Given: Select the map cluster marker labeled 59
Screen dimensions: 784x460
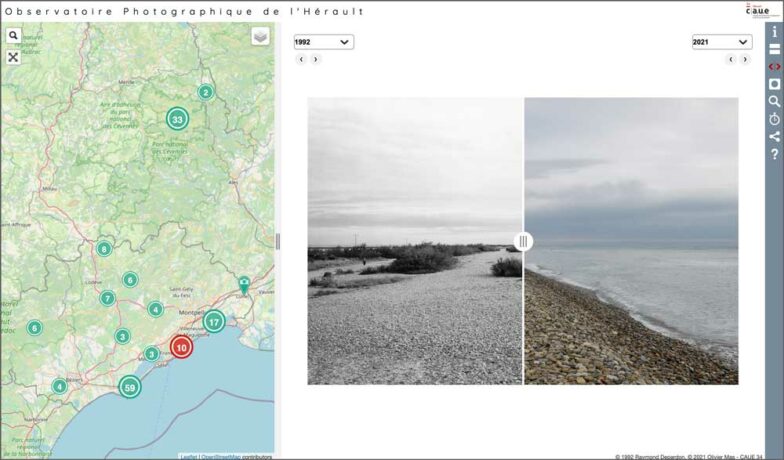Looking at the screenshot, I should 130,386.
